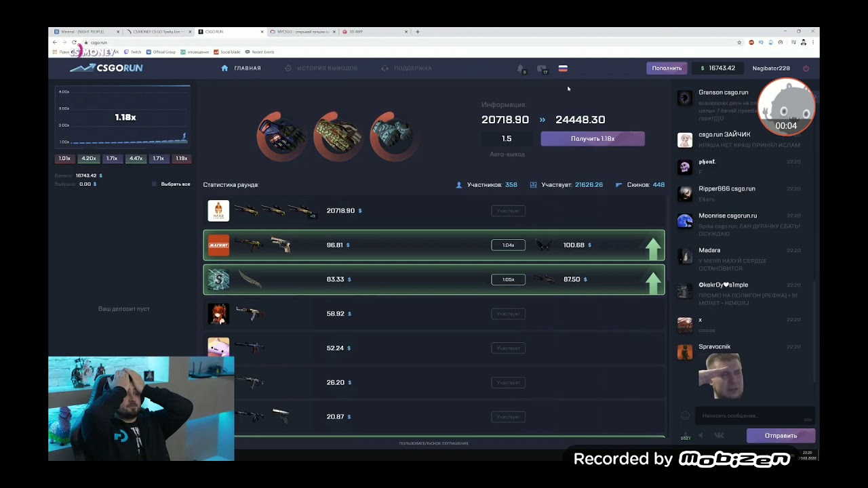Click the crash graph showing 1.18x

pos(123,117)
